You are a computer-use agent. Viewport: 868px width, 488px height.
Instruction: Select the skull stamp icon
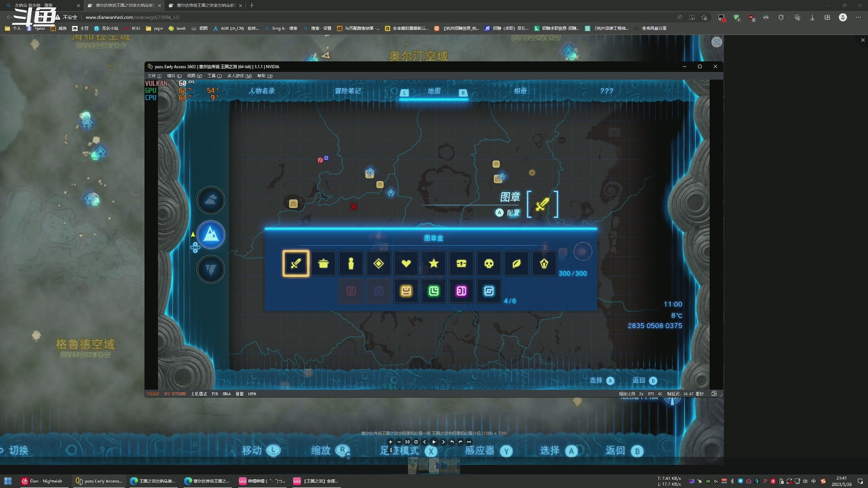pyautogui.click(x=489, y=263)
